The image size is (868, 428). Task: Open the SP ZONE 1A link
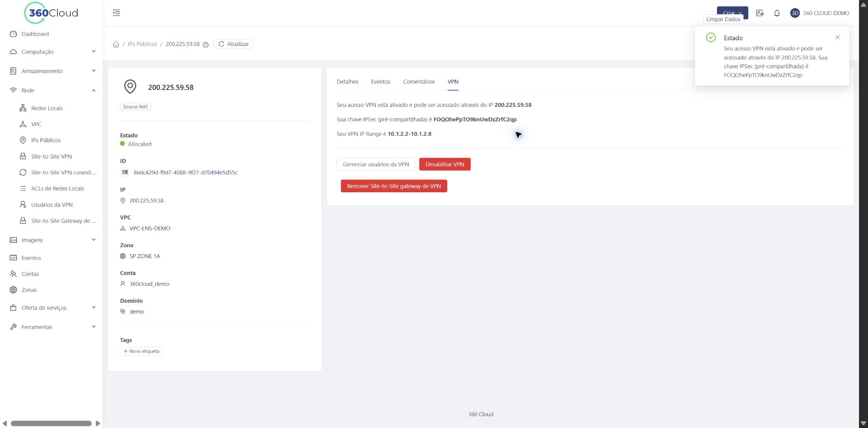coord(145,256)
